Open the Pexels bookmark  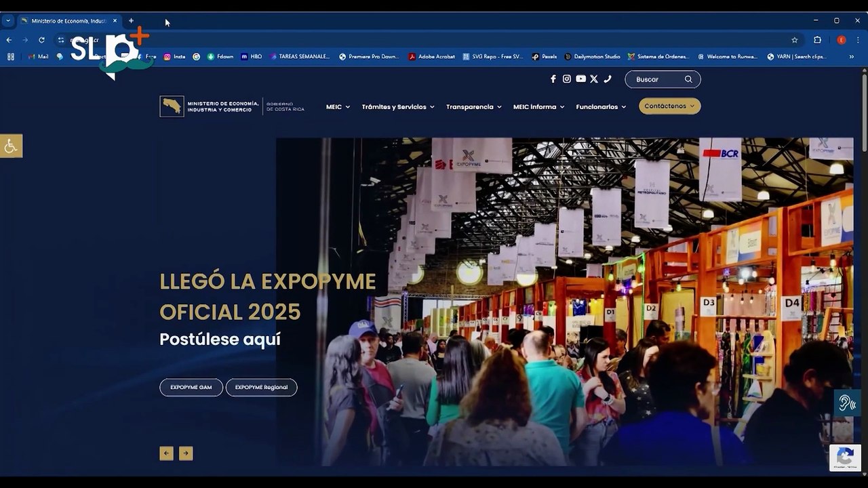point(545,57)
